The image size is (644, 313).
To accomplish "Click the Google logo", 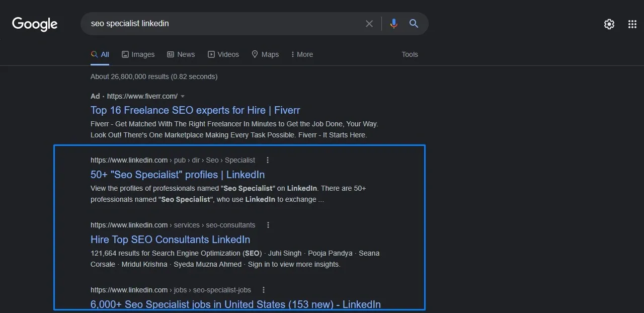I will [35, 24].
